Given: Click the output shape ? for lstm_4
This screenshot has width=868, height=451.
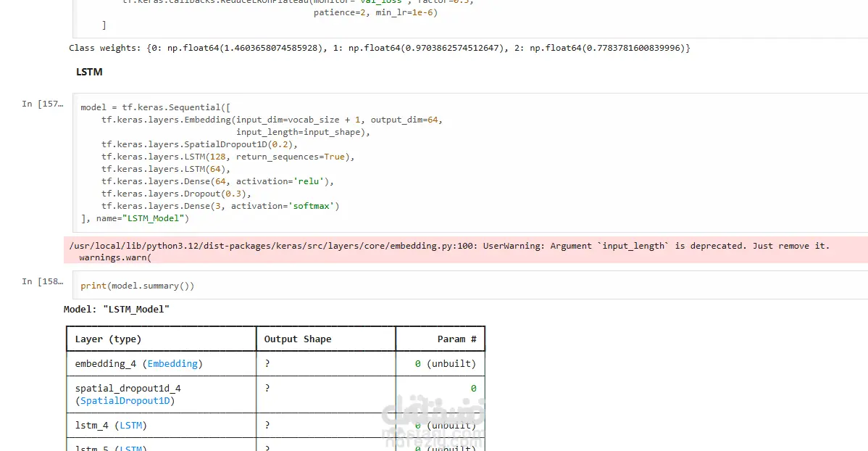Looking at the screenshot, I should (x=267, y=426).
